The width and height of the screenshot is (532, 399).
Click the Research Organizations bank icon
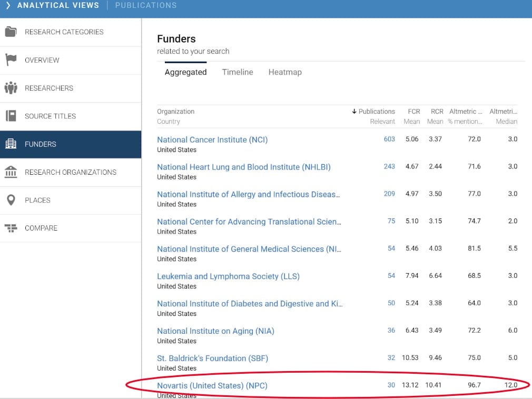11,172
